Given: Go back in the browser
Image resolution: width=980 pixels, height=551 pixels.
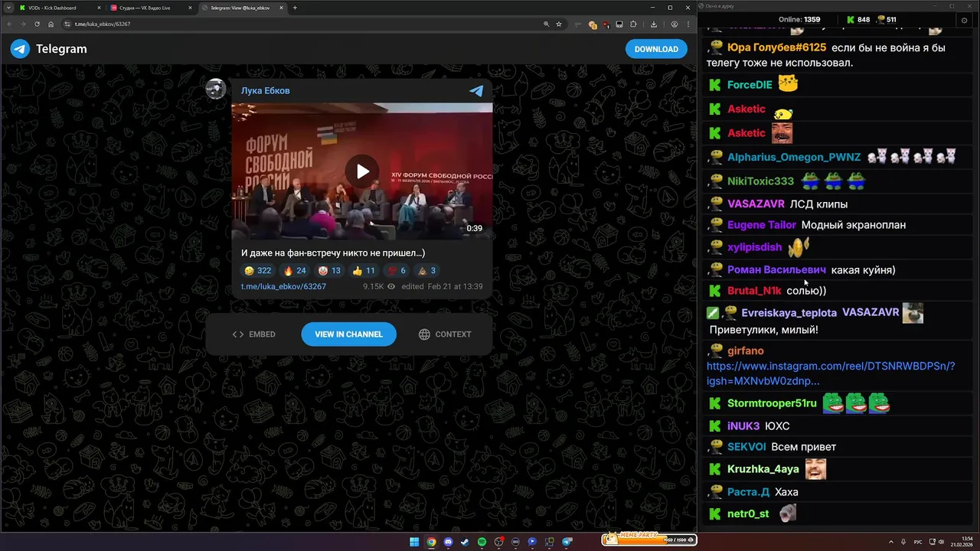Looking at the screenshot, I should [x=9, y=24].
